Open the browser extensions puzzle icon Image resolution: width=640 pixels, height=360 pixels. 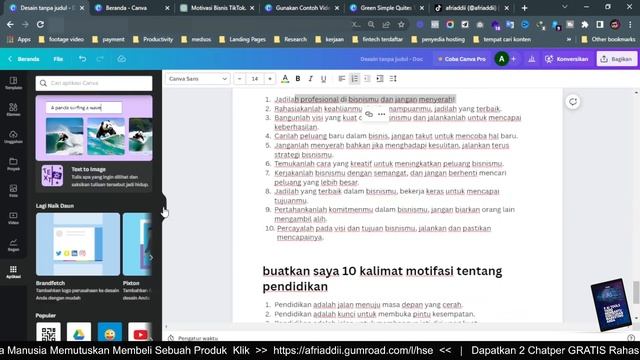click(585, 24)
